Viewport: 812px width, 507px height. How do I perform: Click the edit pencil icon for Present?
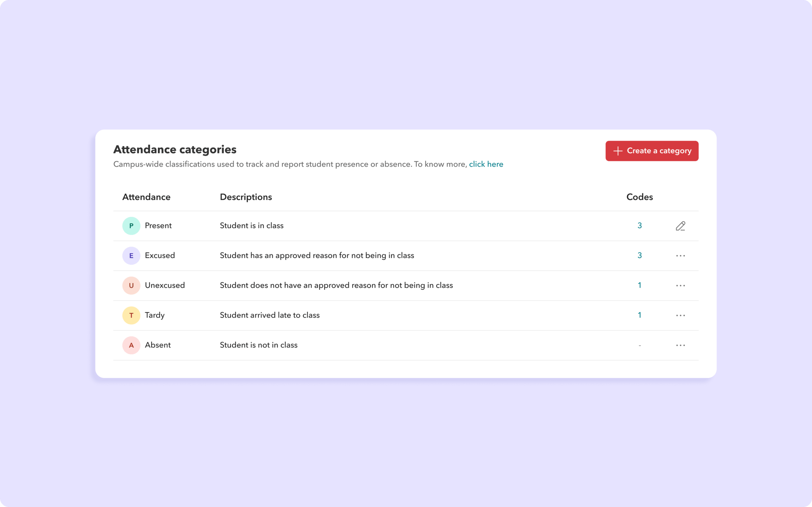680,226
